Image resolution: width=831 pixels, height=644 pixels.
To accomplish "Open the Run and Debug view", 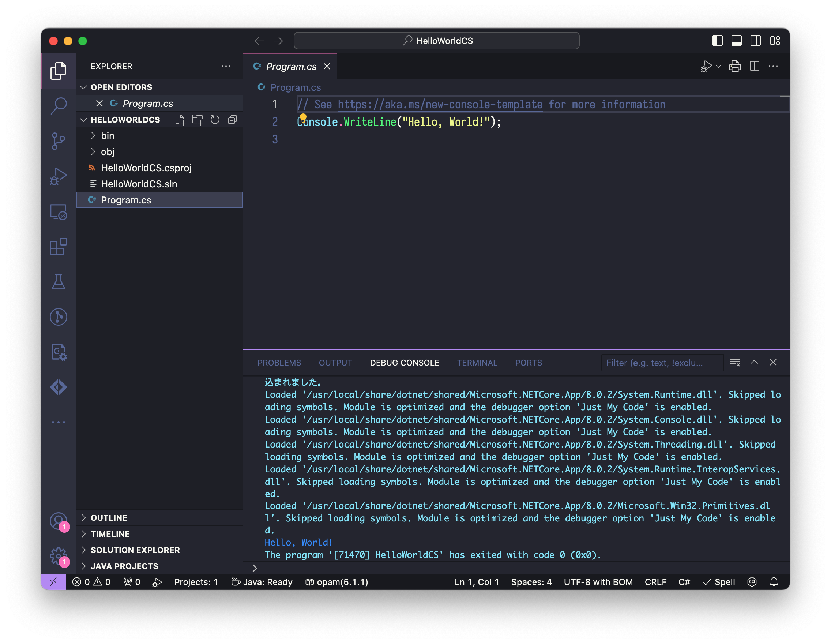I will pos(58,176).
